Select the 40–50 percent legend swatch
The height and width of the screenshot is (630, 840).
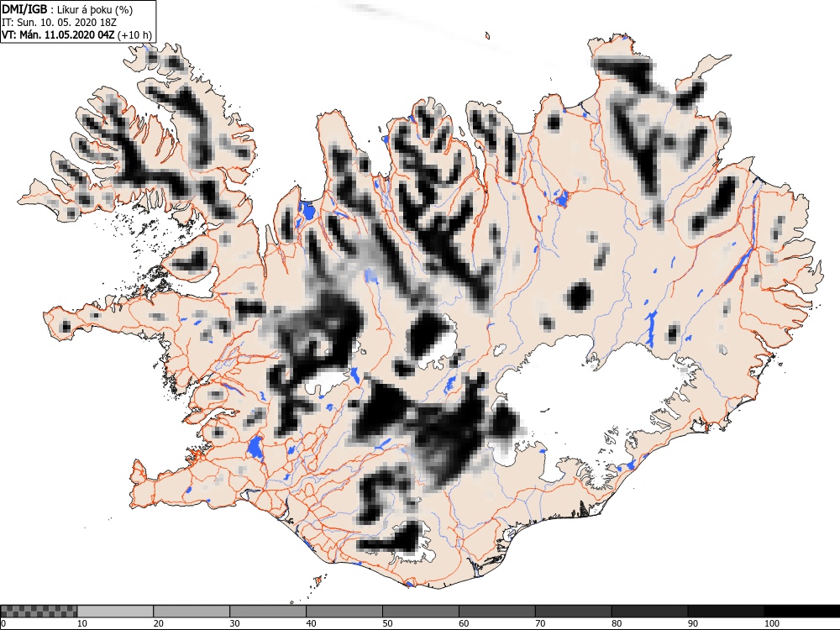(344, 612)
